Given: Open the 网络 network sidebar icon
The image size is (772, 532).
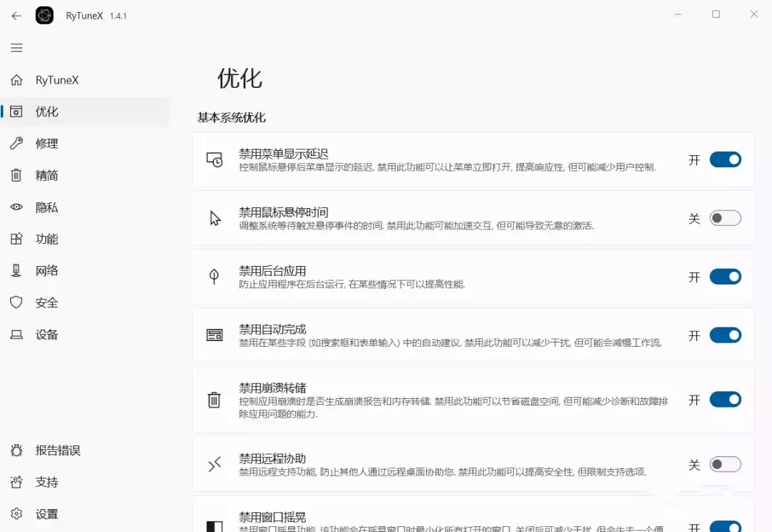Looking at the screenshot, I should (x=16, y=270).
